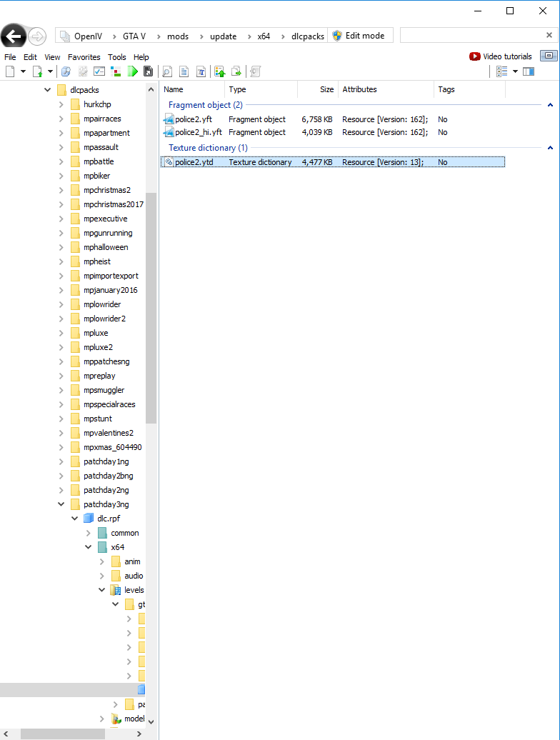
Task: Click GTA V in the breadcrumb path
Action: coord(134,36)
